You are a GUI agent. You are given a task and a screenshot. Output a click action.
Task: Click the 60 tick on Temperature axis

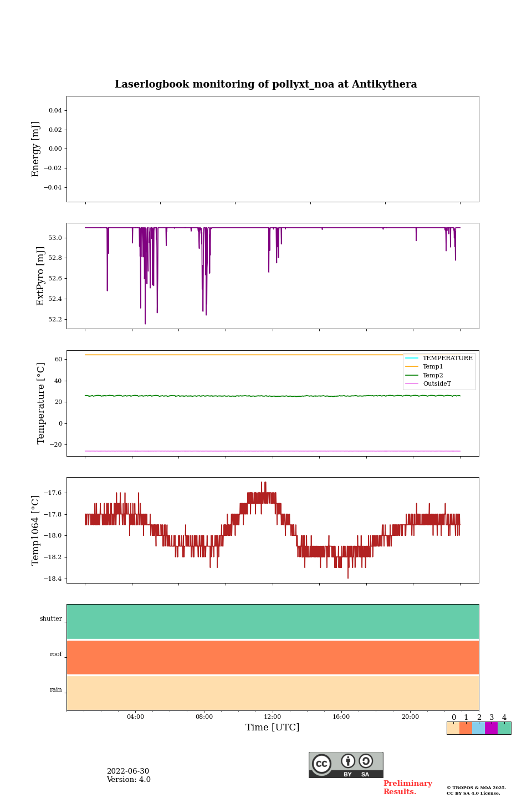pyautogui.click(x=59, y=359)
